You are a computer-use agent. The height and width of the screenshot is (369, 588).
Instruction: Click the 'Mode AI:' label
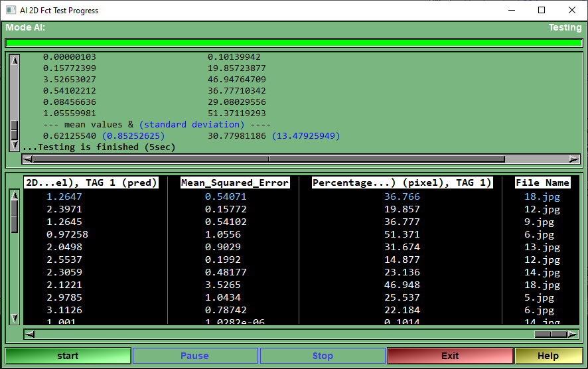click(x=25, y=27)
